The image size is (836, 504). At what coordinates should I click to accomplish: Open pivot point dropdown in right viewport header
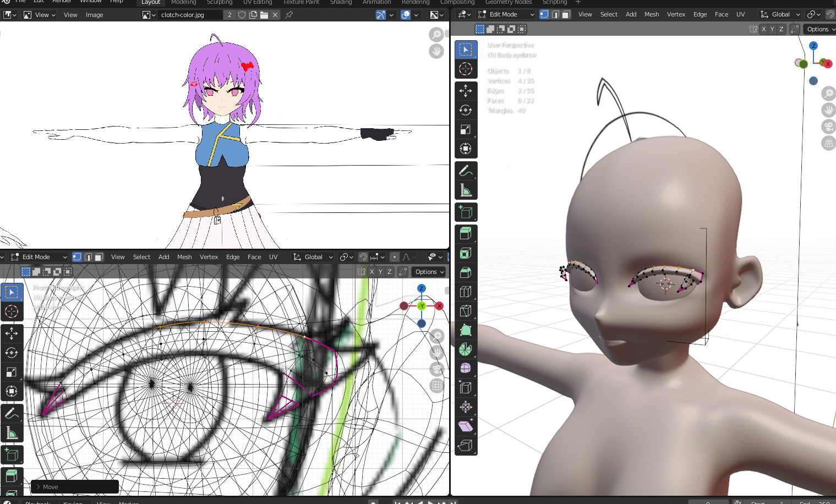click(813, 14)
